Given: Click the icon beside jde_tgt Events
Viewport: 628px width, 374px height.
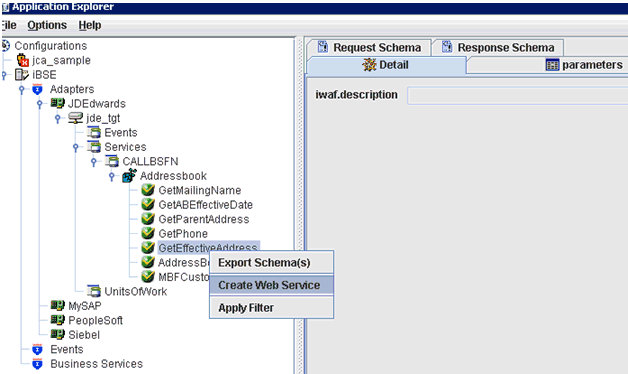Looking at the screenshot, I should tap(94, 133).
